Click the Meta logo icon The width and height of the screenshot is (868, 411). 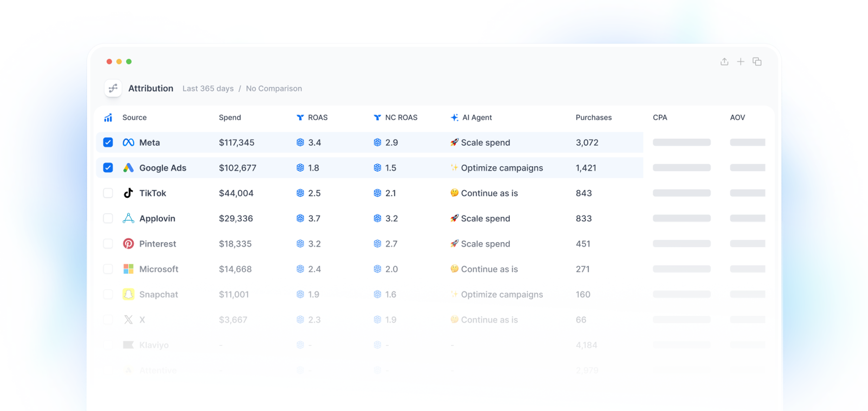129,142
